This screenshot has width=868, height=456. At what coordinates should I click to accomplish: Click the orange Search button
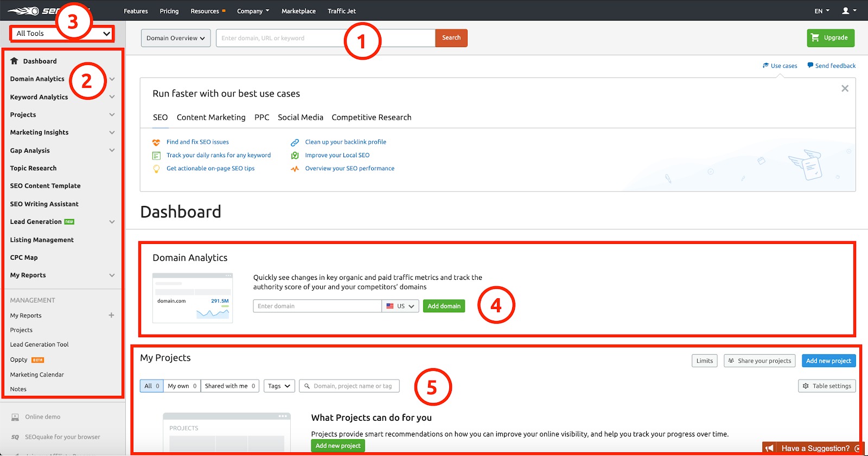(451, 38)
